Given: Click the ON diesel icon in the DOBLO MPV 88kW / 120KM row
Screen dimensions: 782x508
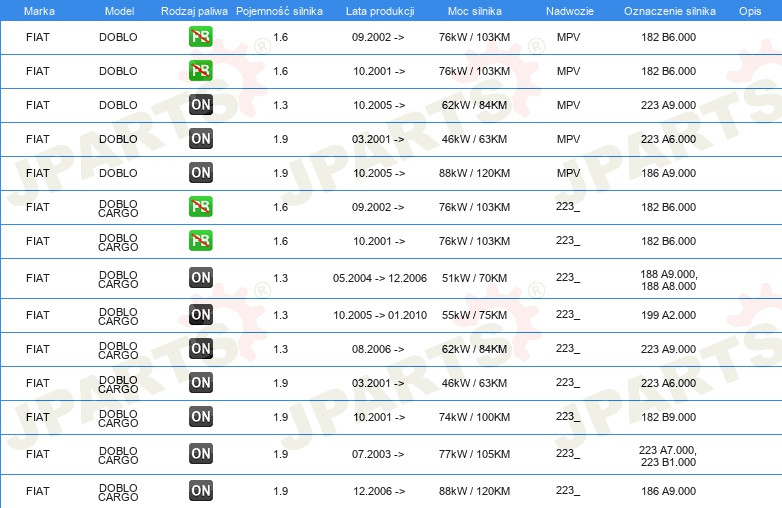Looking at the screenshot, I should 200,172.
